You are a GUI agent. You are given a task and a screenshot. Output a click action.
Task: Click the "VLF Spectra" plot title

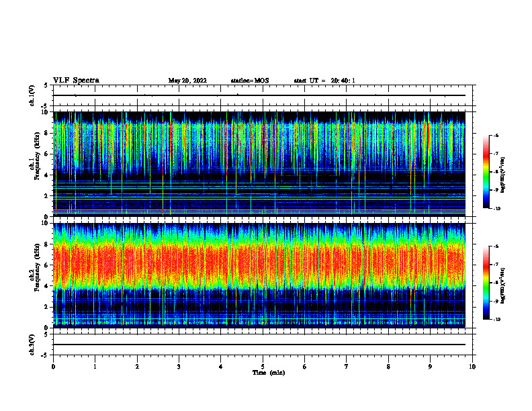(76, 81)
